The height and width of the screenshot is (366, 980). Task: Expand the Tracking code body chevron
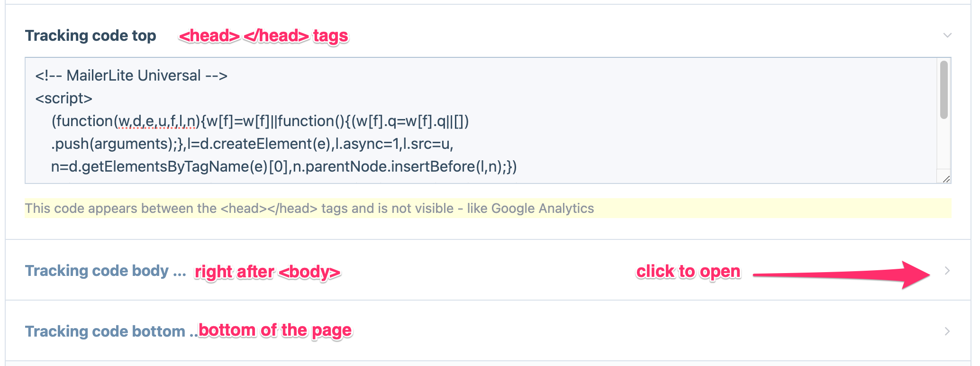pos(947,271)
